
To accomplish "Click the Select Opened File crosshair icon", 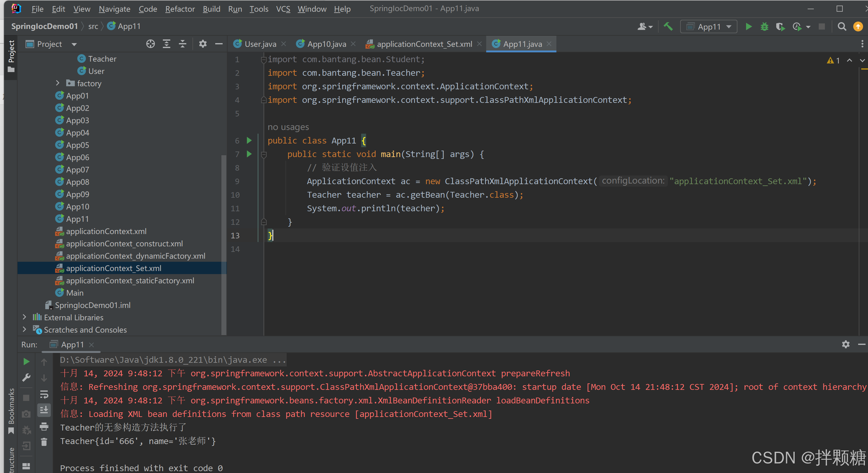I will [x=150, y=44].
